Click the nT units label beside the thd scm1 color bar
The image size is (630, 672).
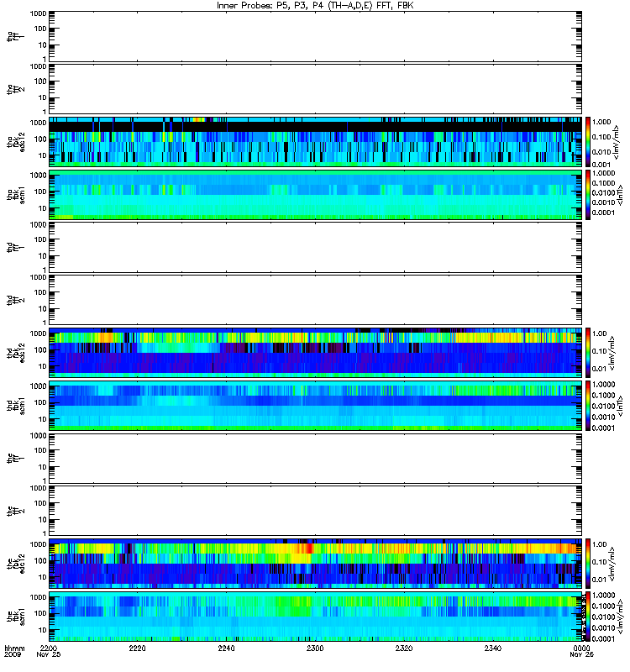point(619,406)
